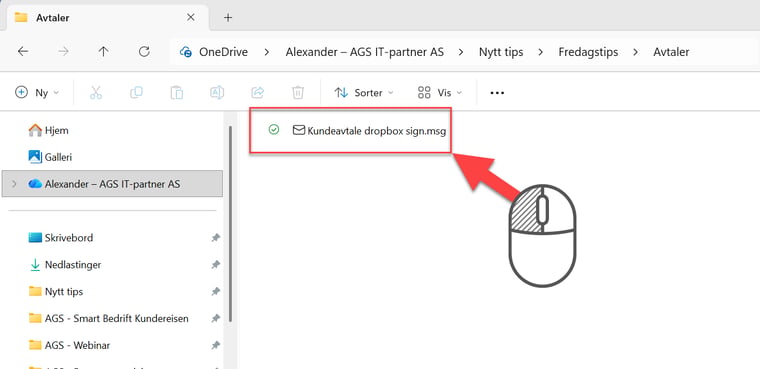
Task: Click chevron after OneDrive in breadcrumb
Action: coord(267,52)
